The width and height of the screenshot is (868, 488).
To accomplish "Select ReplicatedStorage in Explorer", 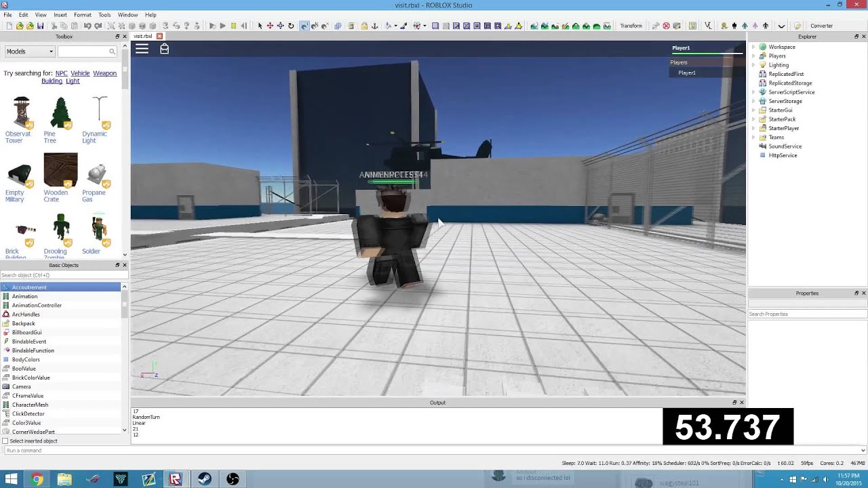I will pos(790,83).
